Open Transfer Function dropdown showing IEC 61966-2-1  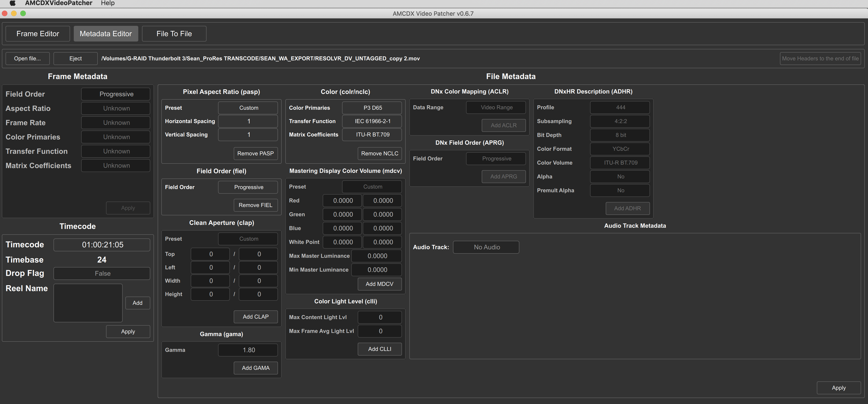(372, 121)
